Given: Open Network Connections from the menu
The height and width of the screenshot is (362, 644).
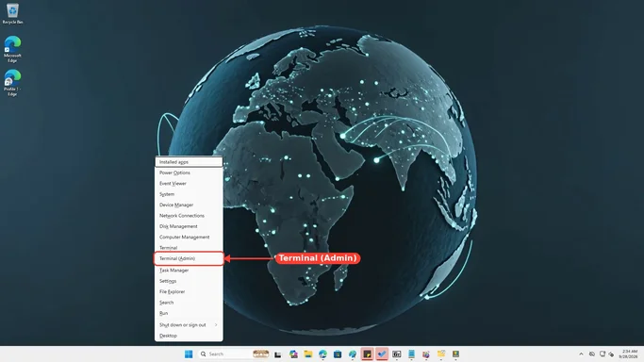Looking at the screenshot, I should tap(189, 216).
